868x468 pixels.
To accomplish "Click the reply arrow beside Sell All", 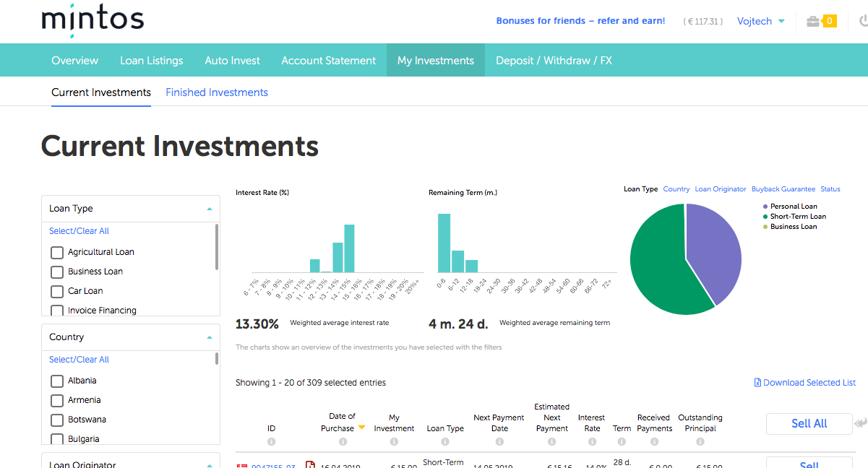I will [860, 423].
